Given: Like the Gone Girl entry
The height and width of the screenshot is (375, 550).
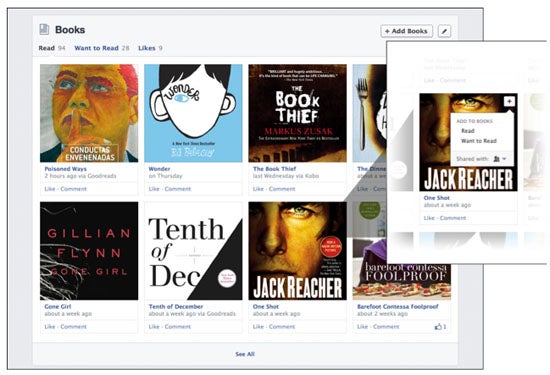Looking at the screenshot, I should click(49, 327).
